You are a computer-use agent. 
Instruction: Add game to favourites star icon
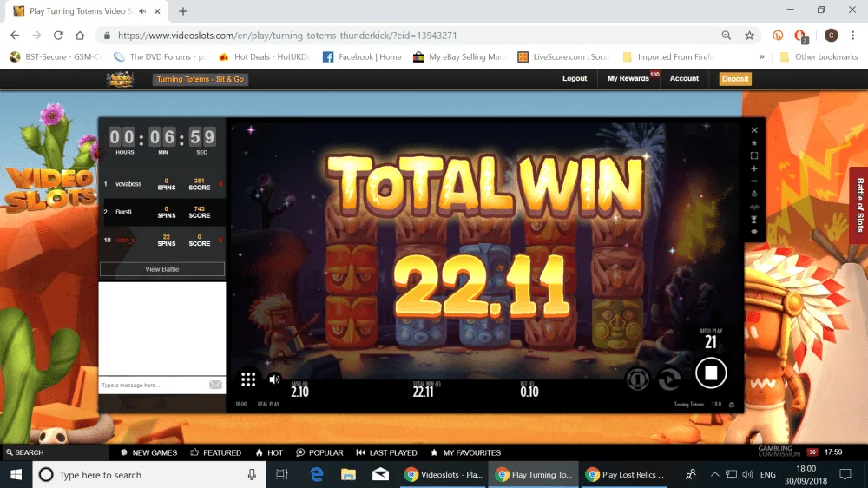[x=754, y=143]
